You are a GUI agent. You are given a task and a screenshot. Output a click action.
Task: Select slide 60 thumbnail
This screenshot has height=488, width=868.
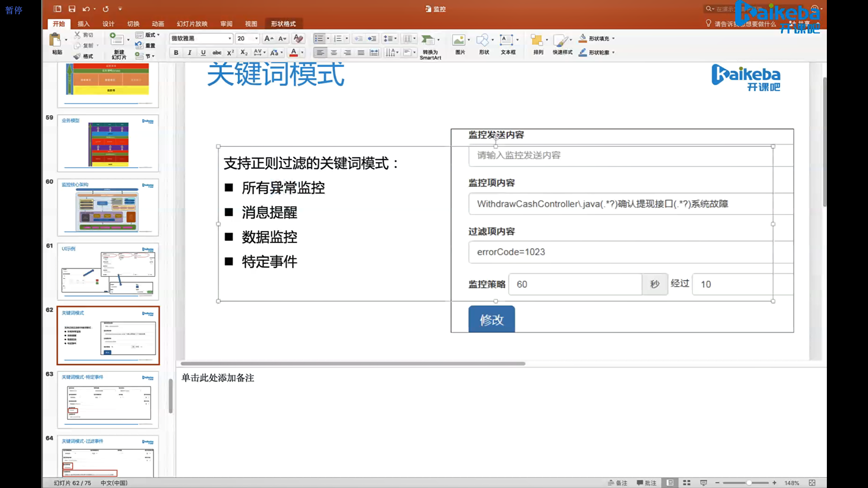point(108,207)
